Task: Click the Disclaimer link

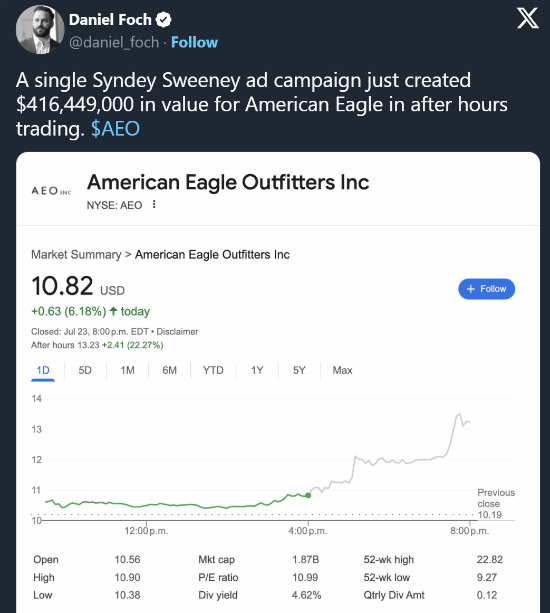Action: [x=177, y=332]
